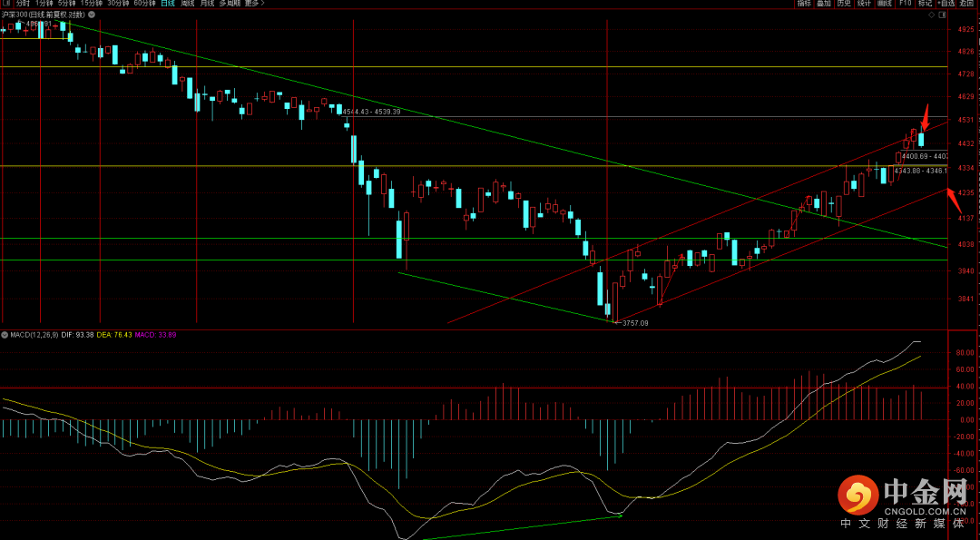Screen dimensions: 980x540
Task: Switch to the 分时 timeframe
Action: [23, 3]
